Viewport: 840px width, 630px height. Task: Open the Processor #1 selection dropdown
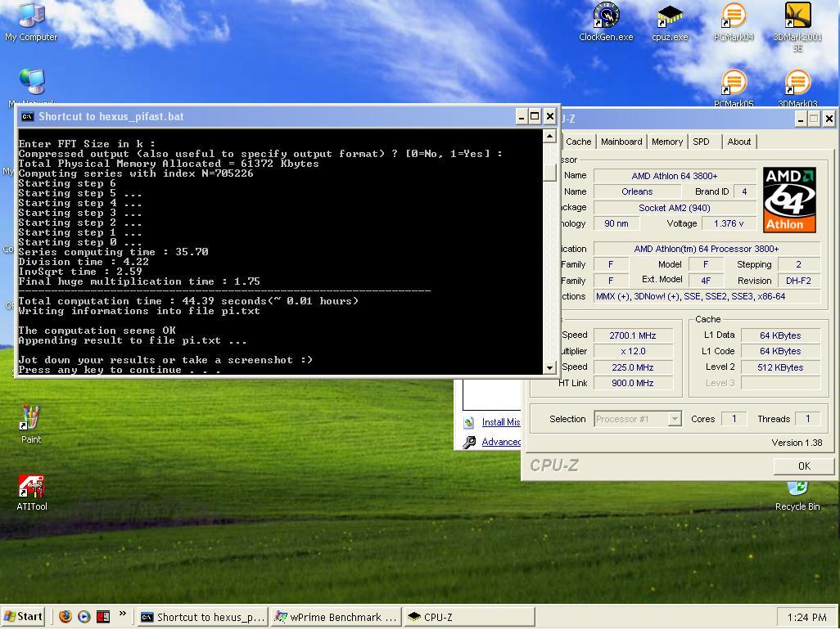click(638, 419)
